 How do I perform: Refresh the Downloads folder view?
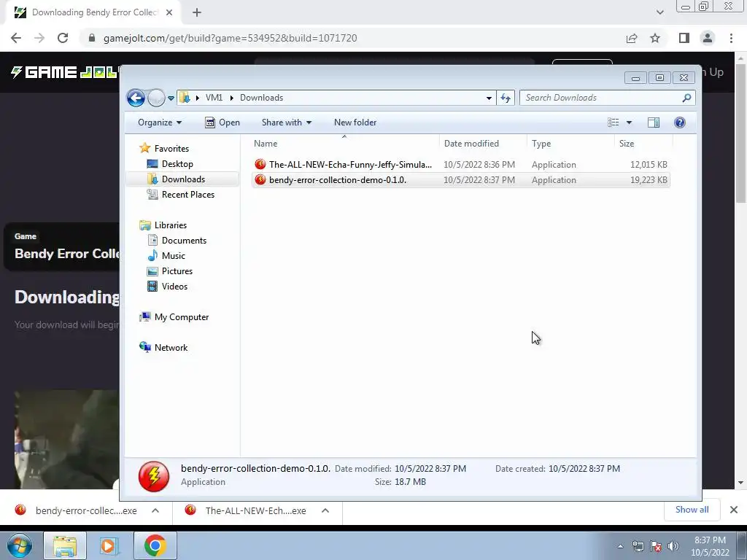(506, 98)
